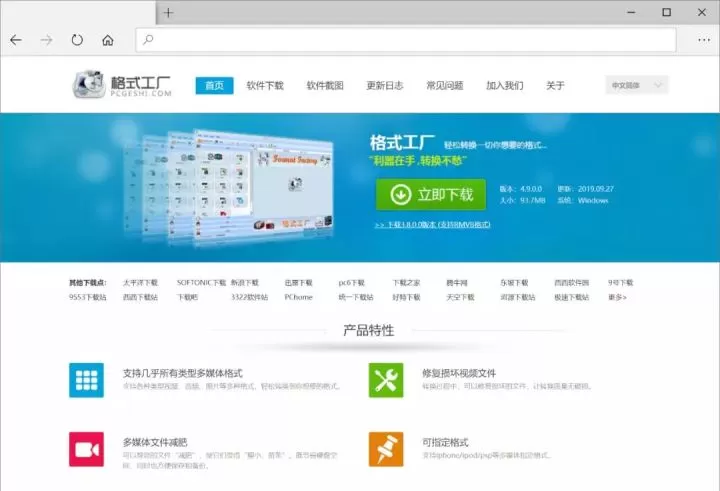Click the large 格式工厂 banner title
This screenshot has height=491, width=720.
403,143
